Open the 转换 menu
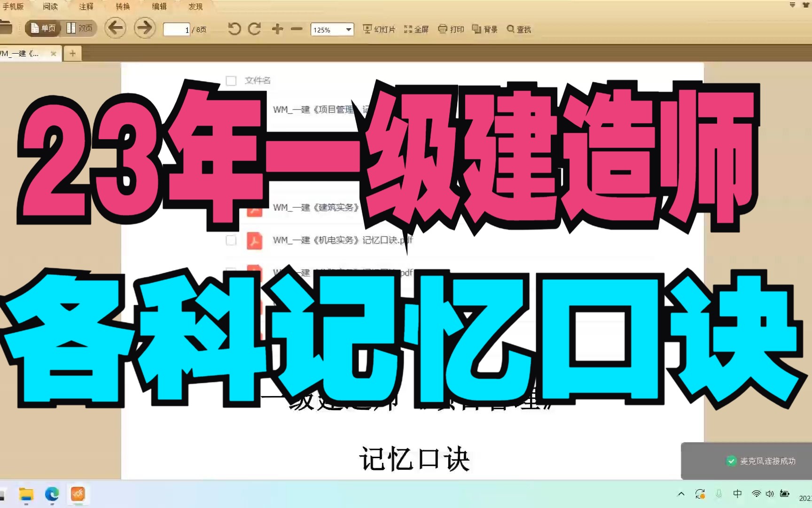812x508 pixels. [123, 7]
